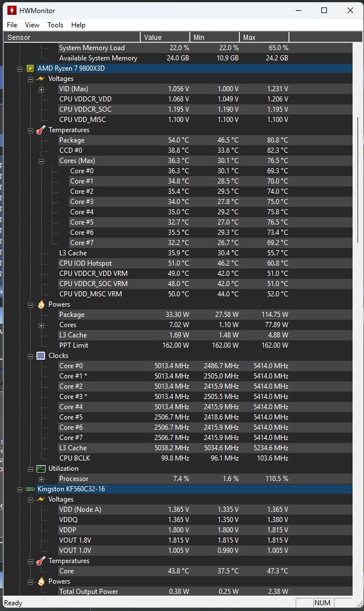
Task: Select the CPU VDDCR_SOC VRM row
Action: click(x=205, y=284)
